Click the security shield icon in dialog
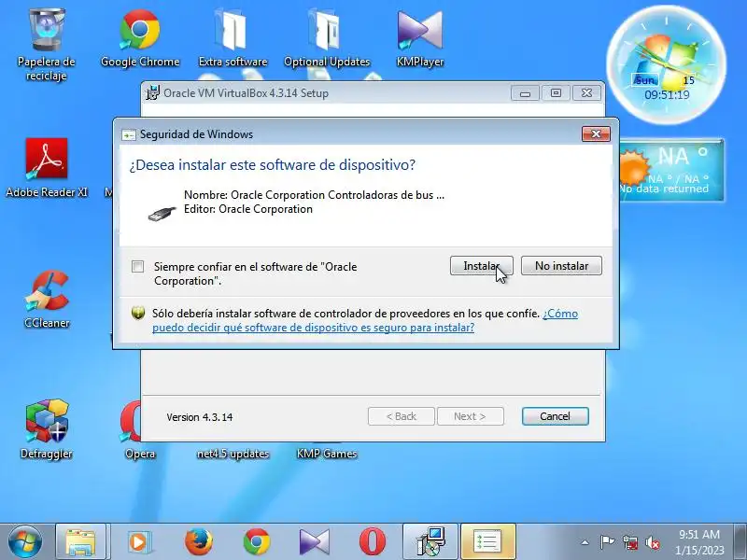Screen dimensions: 747x560 tap(137, 314)
